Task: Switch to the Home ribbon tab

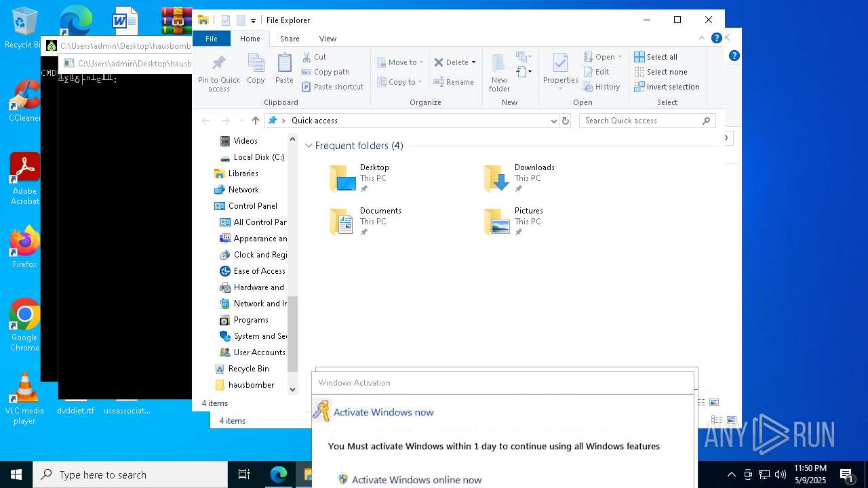Action: pos(250,39)
